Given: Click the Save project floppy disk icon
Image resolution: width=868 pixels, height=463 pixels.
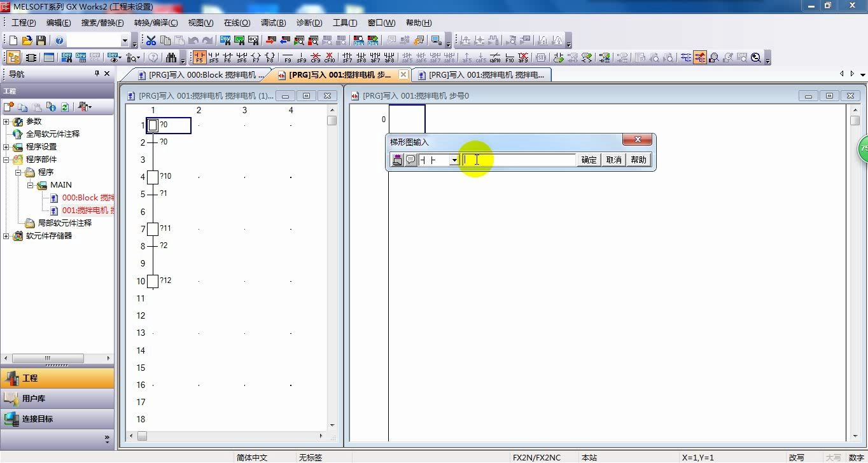Looking at the screenshot, I should tap(41, 40).
